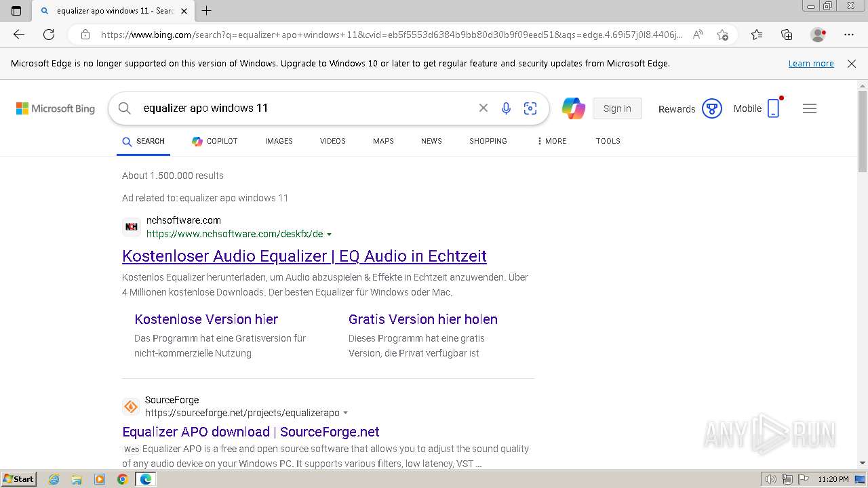The width and height of the screenshot is (868, 488).
Task: Open the tab actions menu icon
Action: (x=16, y=11)
